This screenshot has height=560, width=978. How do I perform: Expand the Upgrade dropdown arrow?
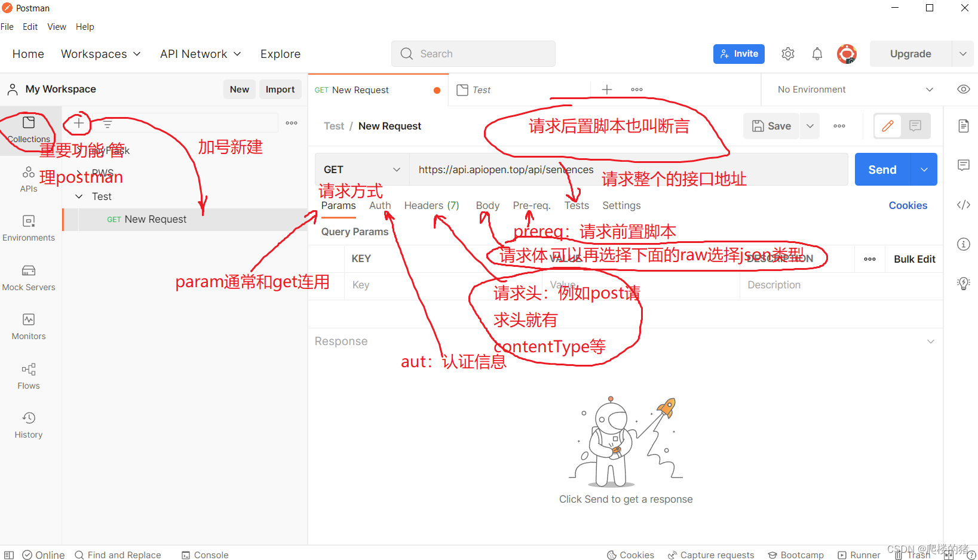963,54
